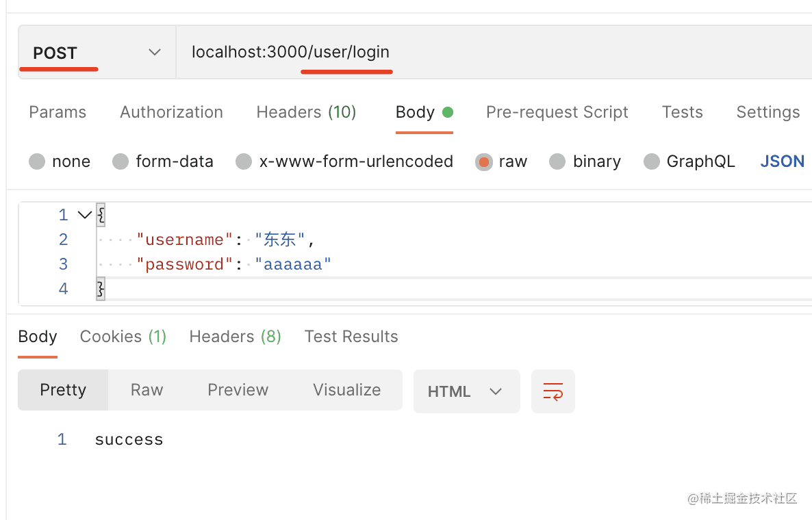Select the none body radio option

click(x=37, y=162)
